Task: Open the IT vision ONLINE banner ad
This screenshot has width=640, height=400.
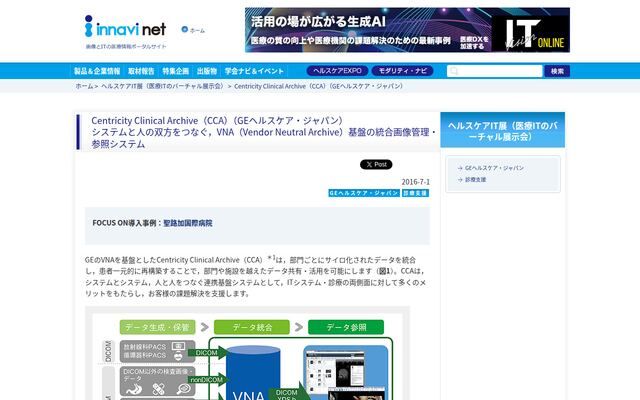Action: coord(407,30)
